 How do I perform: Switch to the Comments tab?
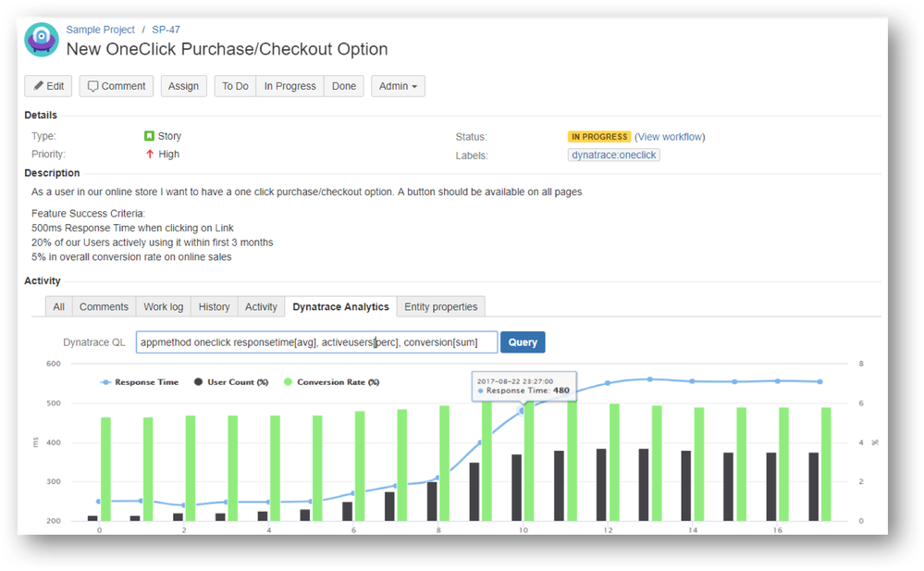coord(104,306)
